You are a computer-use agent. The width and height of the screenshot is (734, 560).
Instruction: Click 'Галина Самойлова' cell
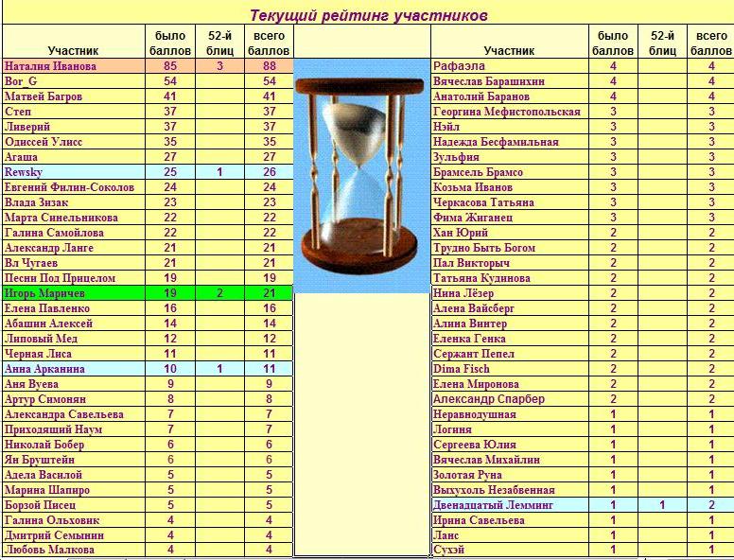click(74, 233)
